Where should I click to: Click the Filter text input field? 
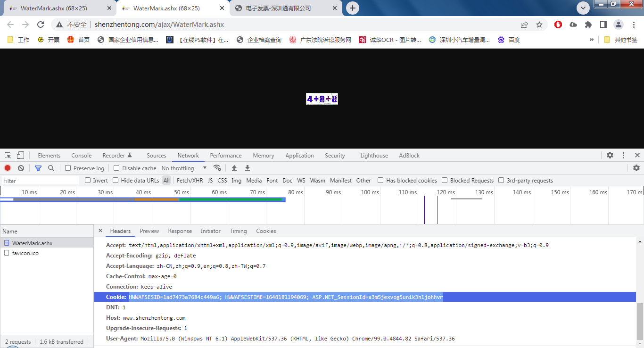click(x=40, y=181)
